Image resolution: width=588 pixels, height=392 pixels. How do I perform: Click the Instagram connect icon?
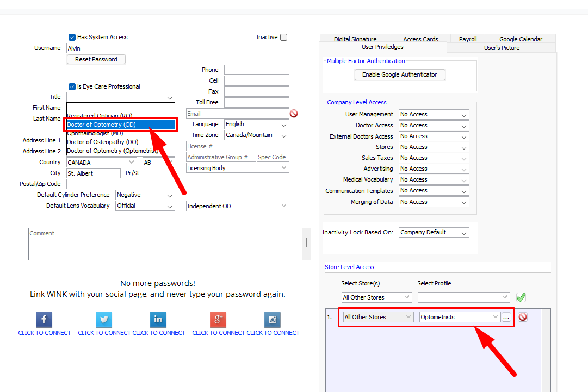pos(272,320)
